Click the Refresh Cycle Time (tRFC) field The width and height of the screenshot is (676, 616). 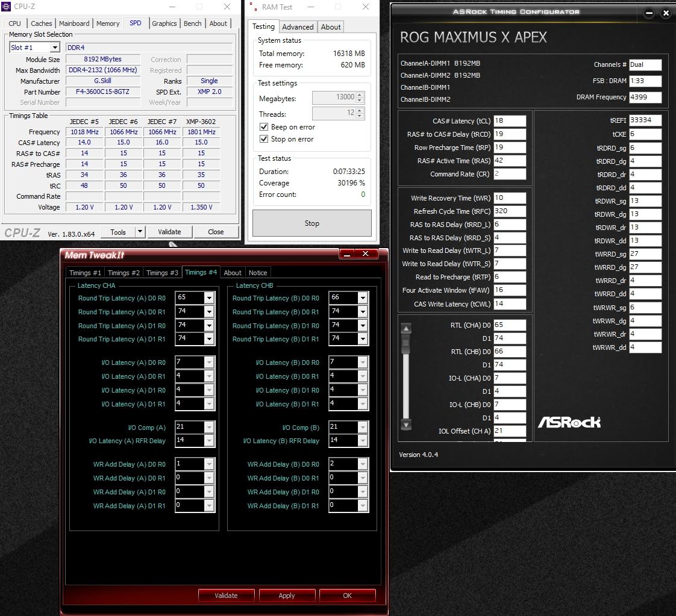pos(510,211)
